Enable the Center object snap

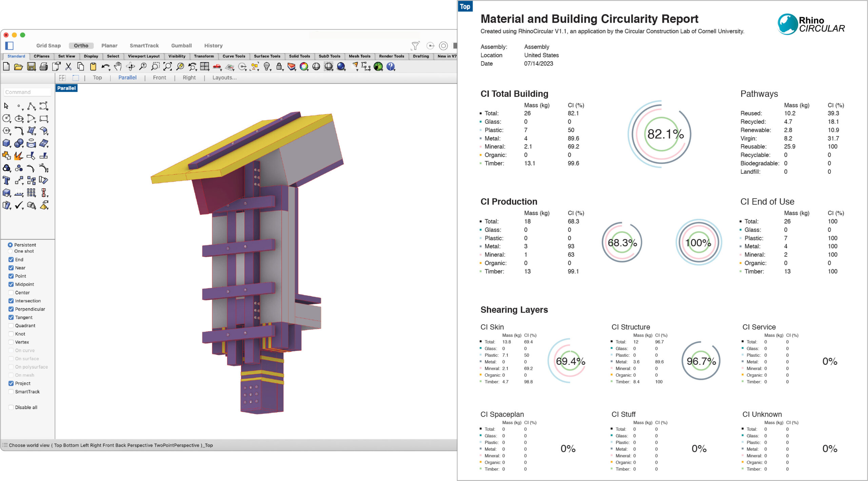pyautogui.click(x=11, y=293)
